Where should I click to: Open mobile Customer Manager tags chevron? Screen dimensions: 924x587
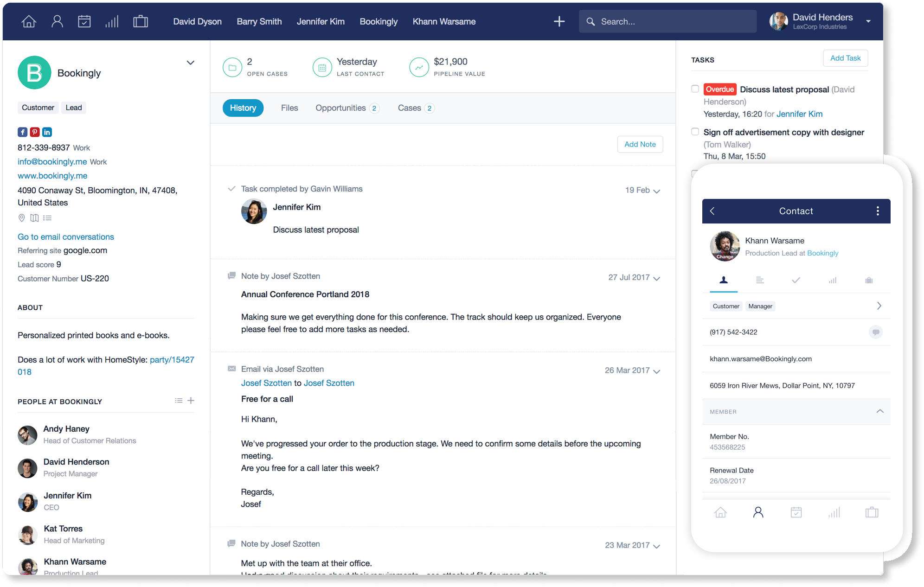click(x=879, y=306)
